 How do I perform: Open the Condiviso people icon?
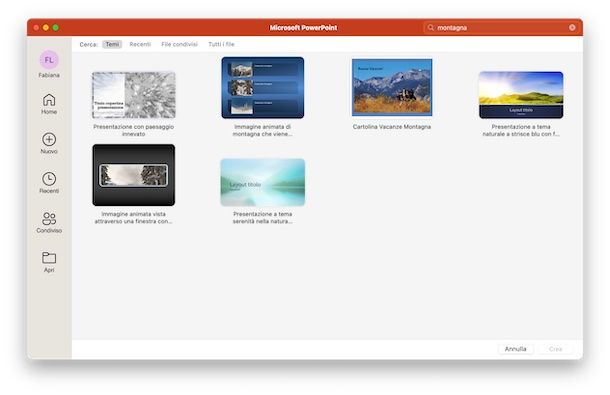49,218
